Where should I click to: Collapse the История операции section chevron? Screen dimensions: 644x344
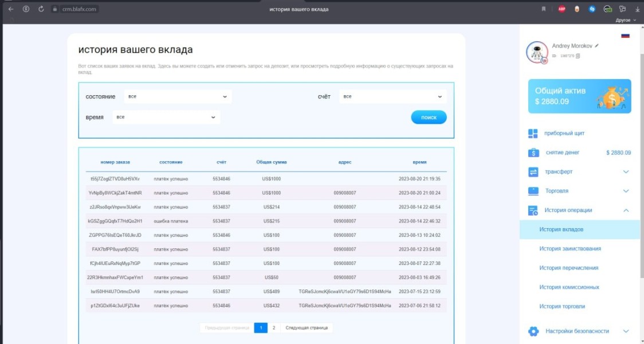click(x=626, y=210)
